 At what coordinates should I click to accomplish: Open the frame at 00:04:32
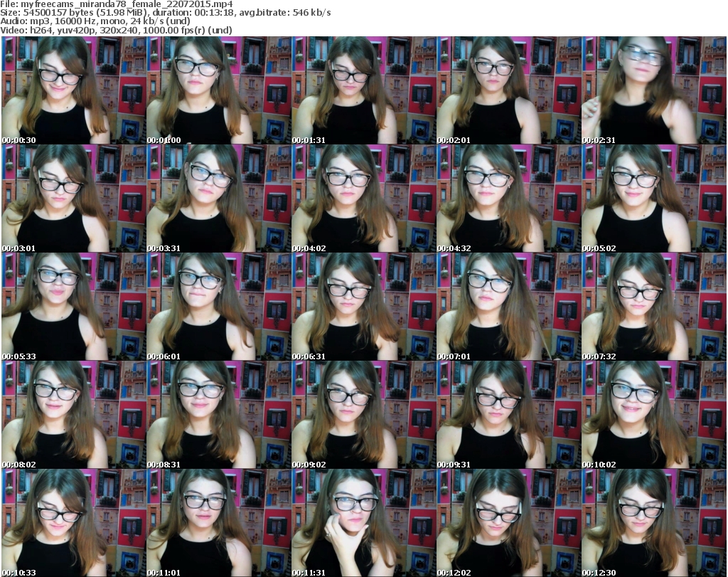coord(508,198)
